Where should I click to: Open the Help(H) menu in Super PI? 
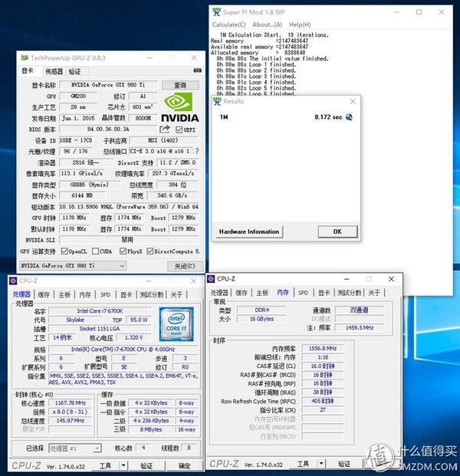point(300,25)
